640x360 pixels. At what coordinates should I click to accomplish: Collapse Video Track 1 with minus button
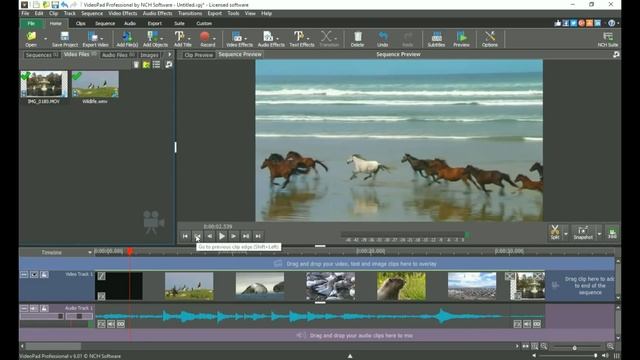pyautogui.click(x=24, y=275)
